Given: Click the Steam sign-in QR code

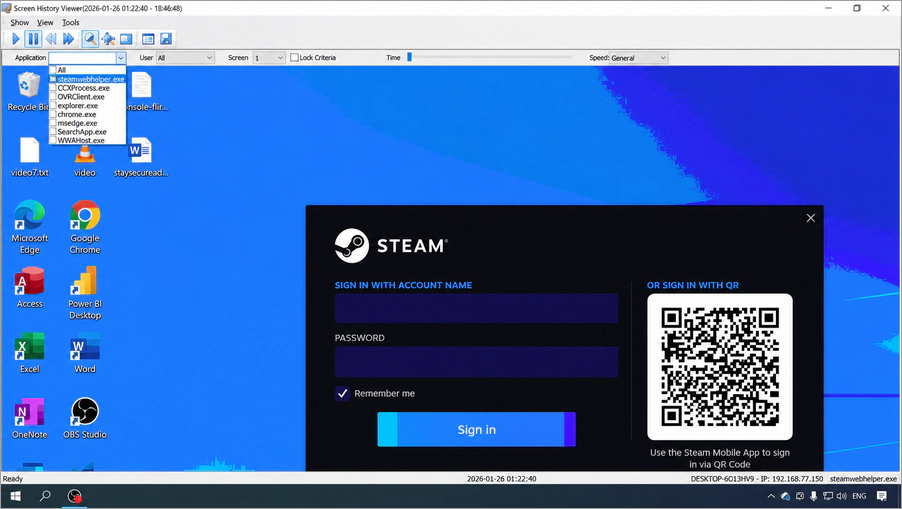Looking at the screenshot, I should coord(720,367).
